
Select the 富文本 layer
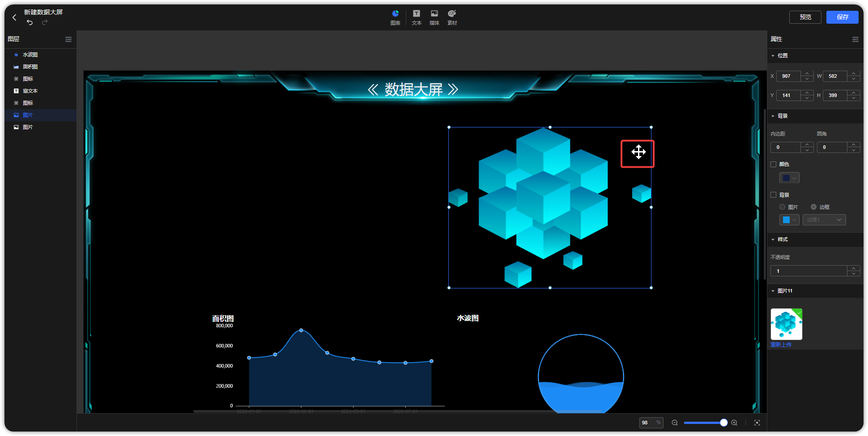pyautogui.click(x=40, y=91)
